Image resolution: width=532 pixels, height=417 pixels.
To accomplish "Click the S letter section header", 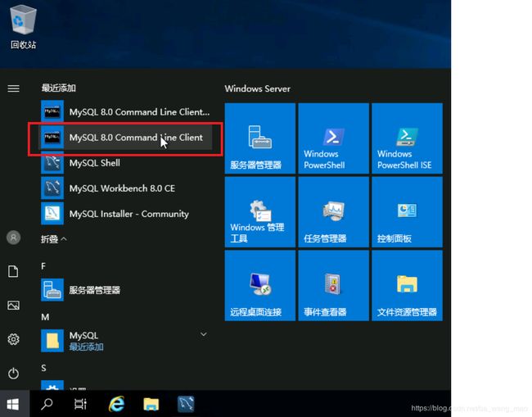I will pyautogui.click(x=43, y=368).
